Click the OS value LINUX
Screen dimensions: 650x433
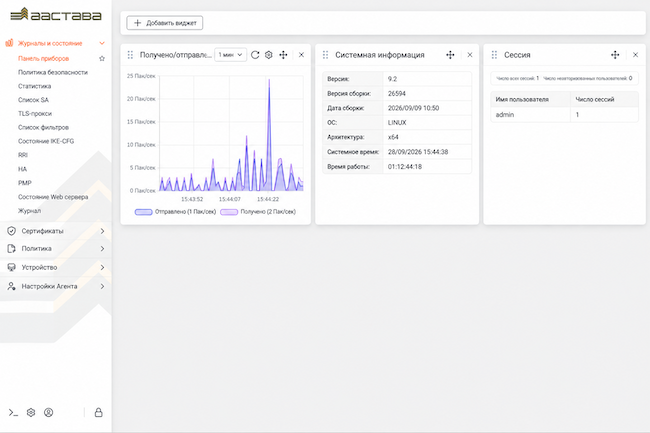(397, 123)
